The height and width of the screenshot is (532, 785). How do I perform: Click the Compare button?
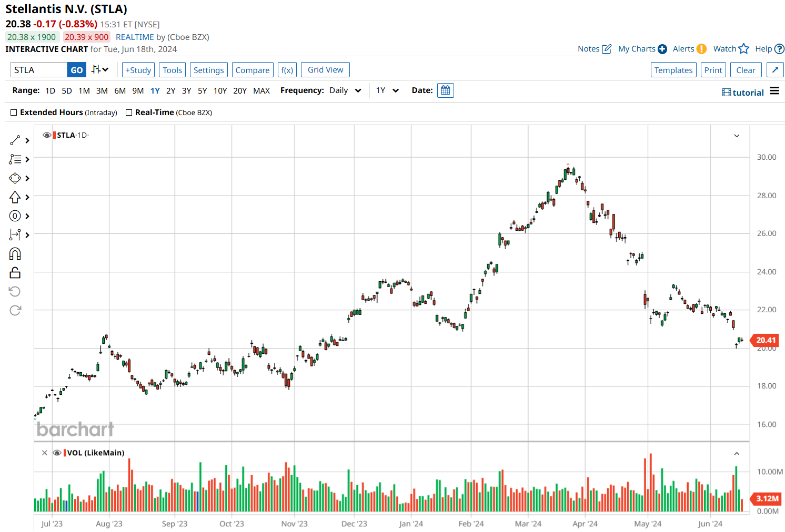(x=252, y=70)
